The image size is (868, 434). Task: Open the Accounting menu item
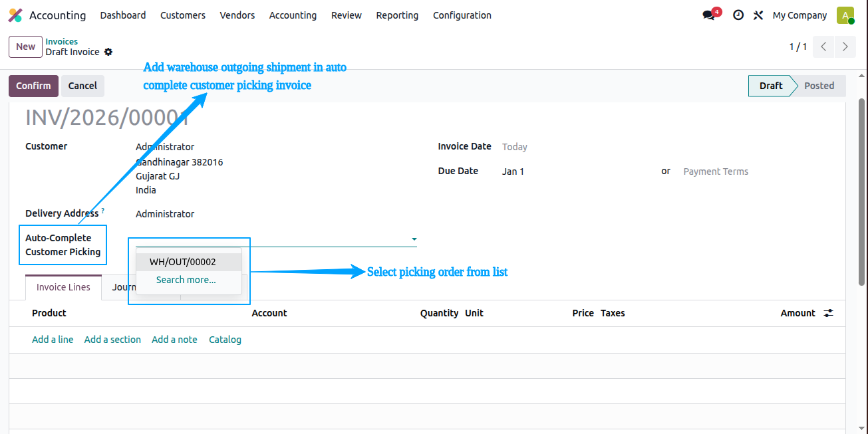293,15
